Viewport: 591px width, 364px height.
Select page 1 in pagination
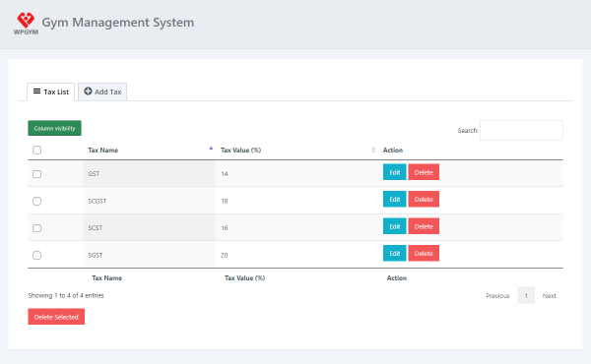[526, 295]
